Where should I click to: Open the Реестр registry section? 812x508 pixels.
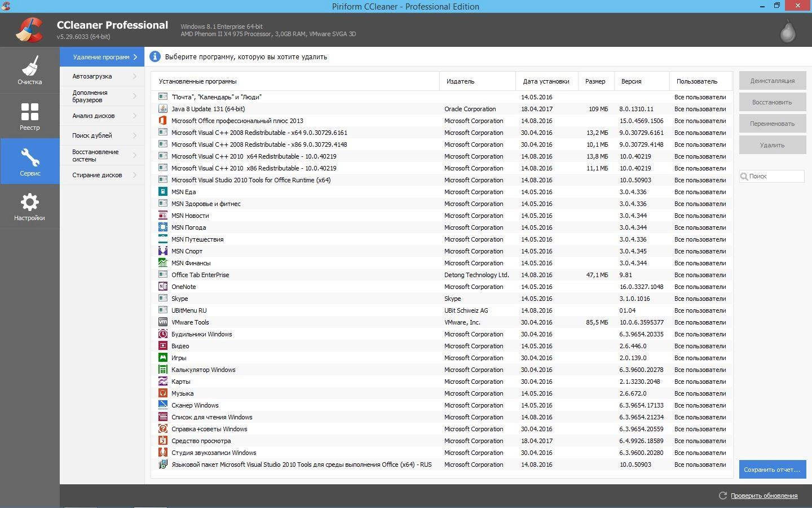pos(29,116)
